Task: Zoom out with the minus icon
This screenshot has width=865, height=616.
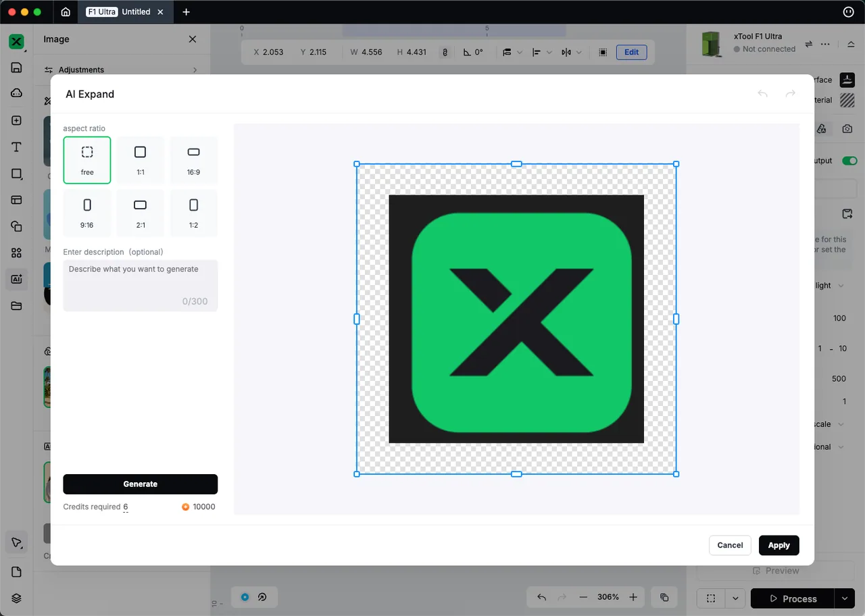Action: click(x=583, y=597)
